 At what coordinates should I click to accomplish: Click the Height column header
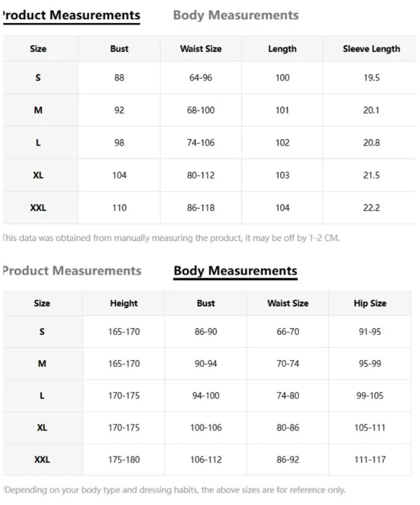click(123, 303)
